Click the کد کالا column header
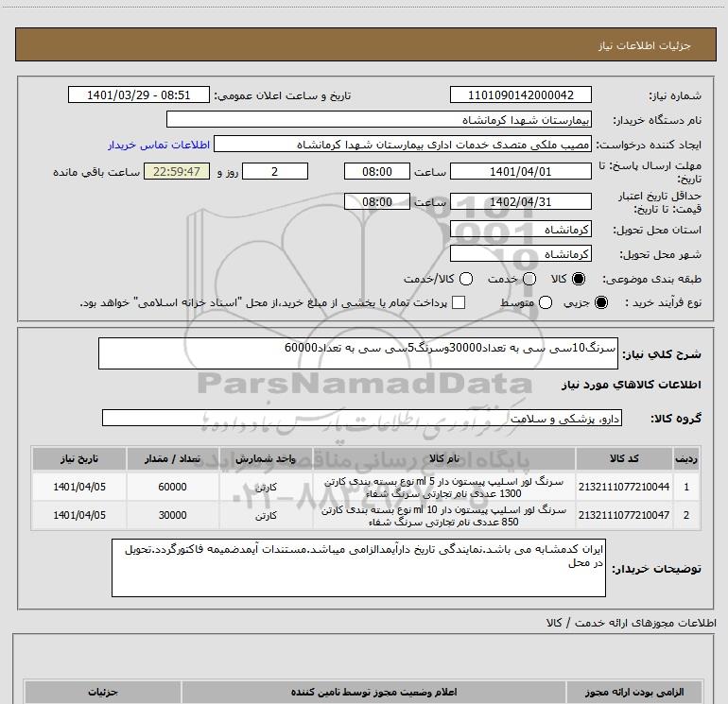 [624, 458]
